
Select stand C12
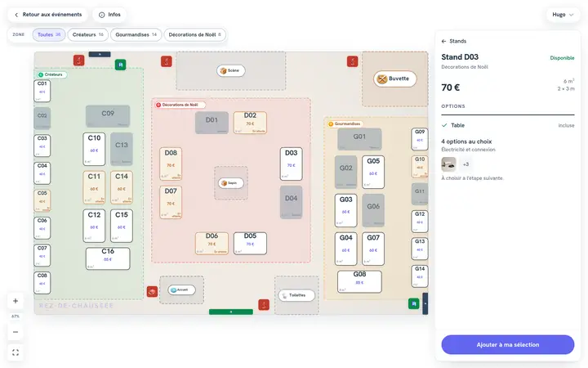pyautogui.click(x=94, y=226)
